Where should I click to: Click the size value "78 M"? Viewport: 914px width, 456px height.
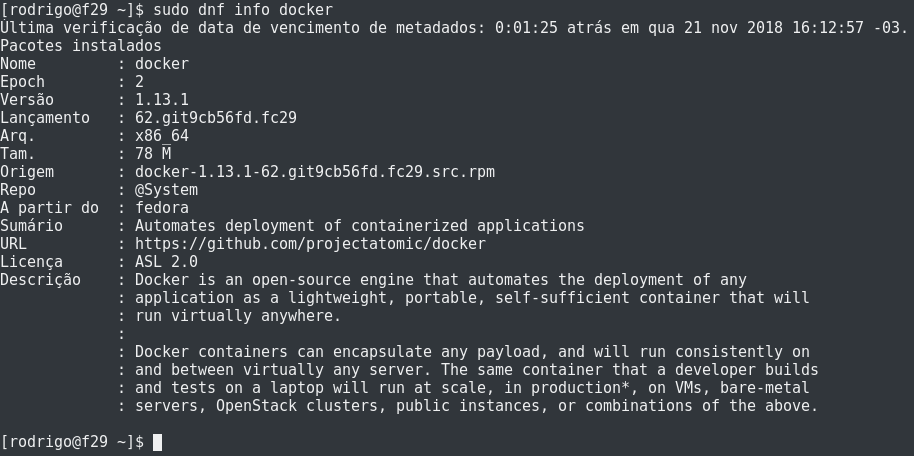[x=153, y=154]
